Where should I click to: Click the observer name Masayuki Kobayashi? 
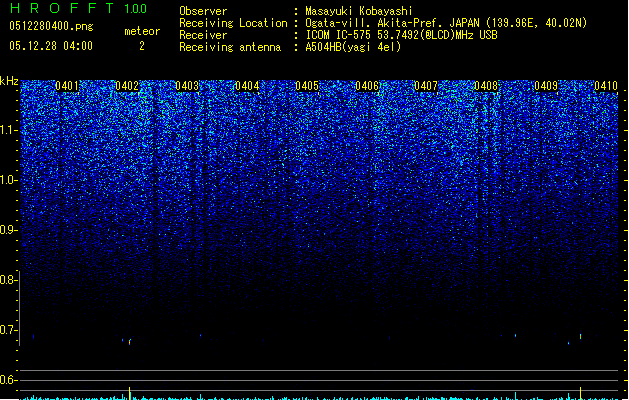click(359, 11)
